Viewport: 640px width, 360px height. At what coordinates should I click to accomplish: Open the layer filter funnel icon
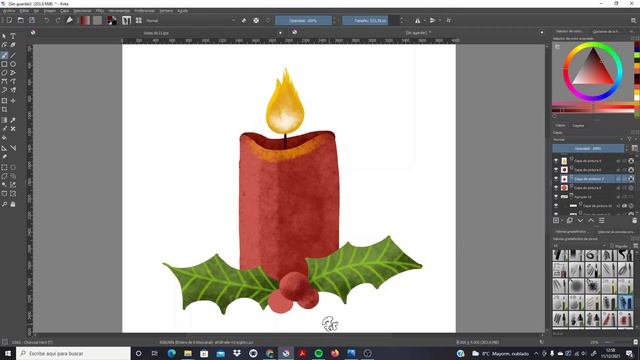[630, 140]
